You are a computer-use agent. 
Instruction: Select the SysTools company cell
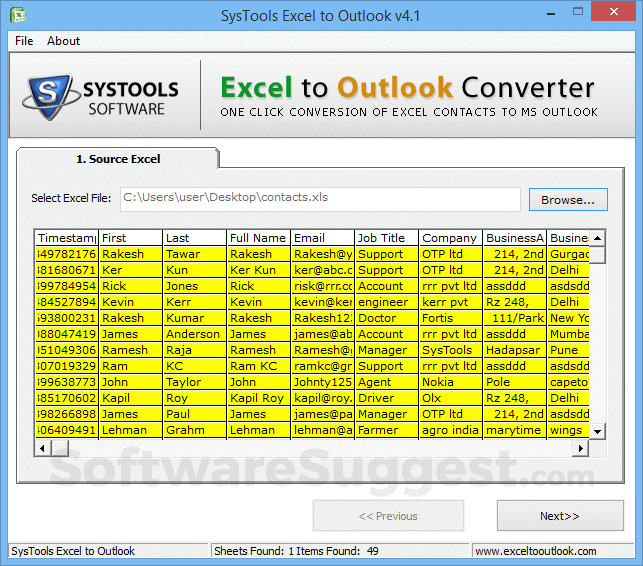450,350
